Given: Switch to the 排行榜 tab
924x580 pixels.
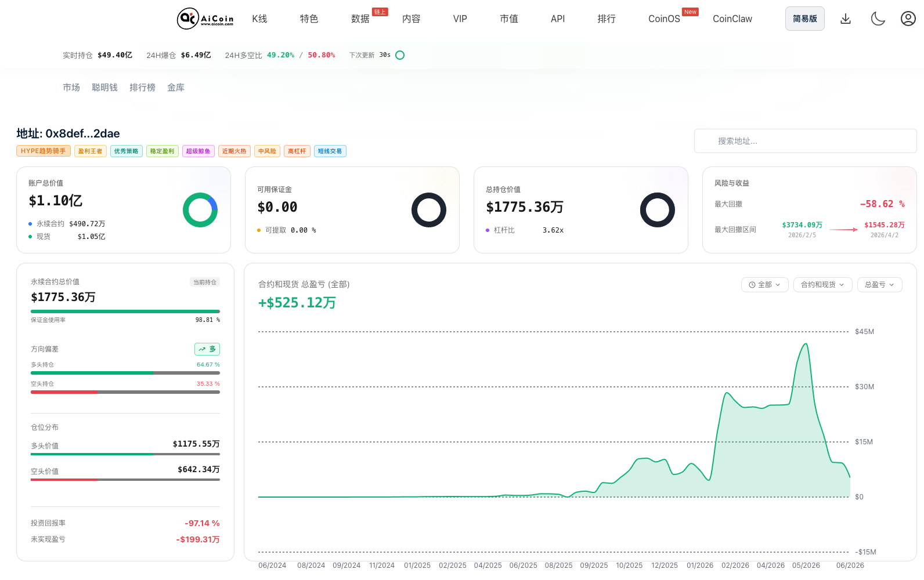Looking at the screenshot, I should [142, 88].
